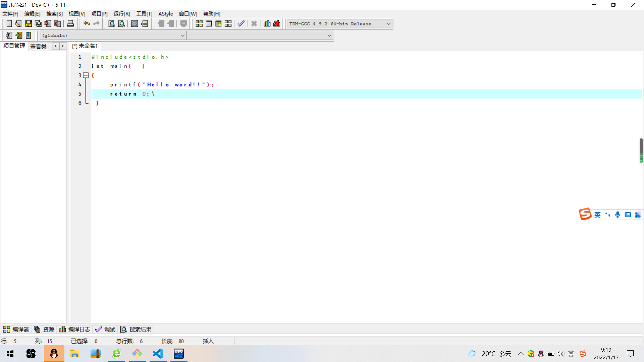The image size is (644, 362).
Task: Open Visual Studio Code from the taskbar
Action: pos(158,354)
